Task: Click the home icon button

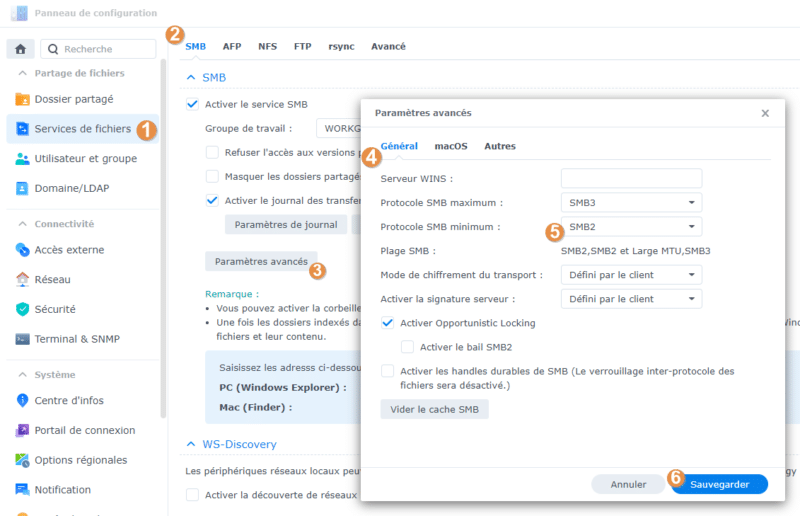Action: pyautogui.click(x=20, y=49)
